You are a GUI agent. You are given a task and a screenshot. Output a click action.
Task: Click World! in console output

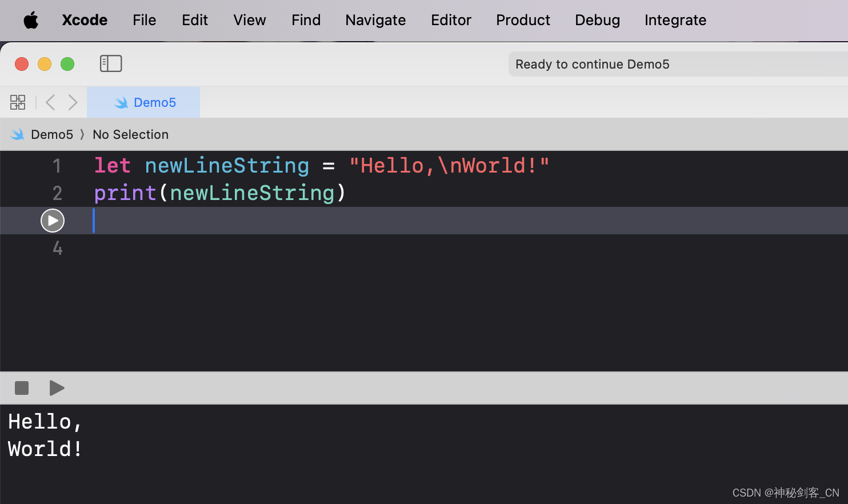click(x=46, y=449)
